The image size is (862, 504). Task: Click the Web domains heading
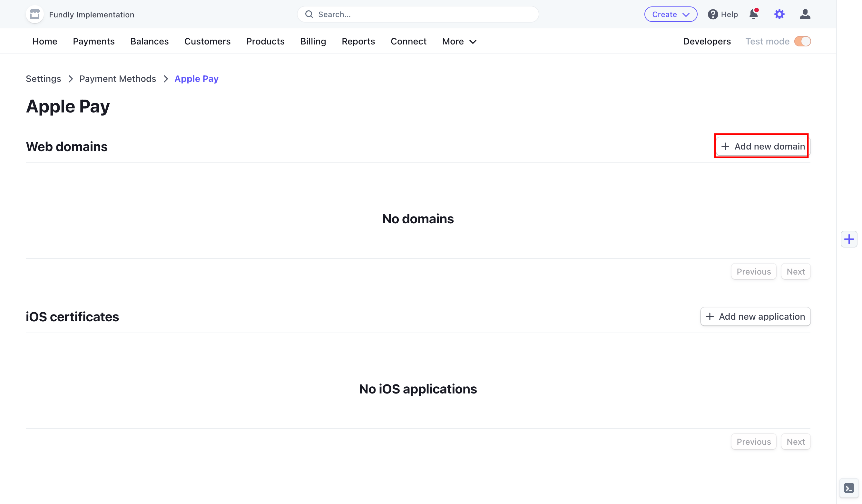pyautogui.click(x=67, y=147)
